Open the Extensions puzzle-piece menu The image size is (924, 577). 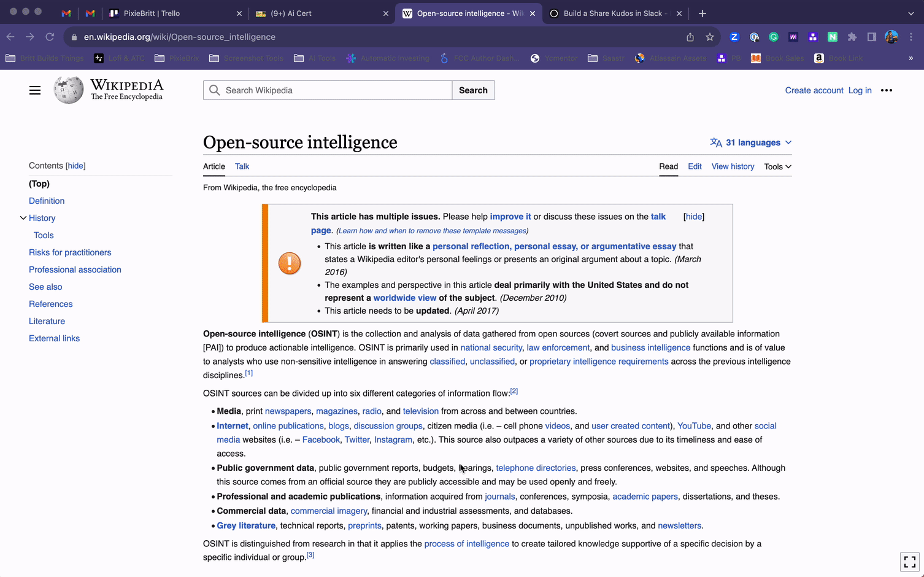852,37
